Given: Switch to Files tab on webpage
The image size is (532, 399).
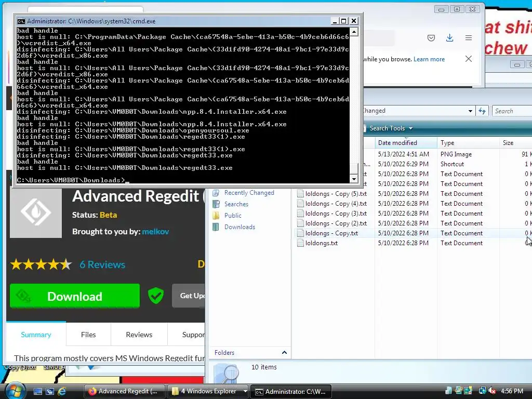Looking at the screenshot, I should (88, 335).
